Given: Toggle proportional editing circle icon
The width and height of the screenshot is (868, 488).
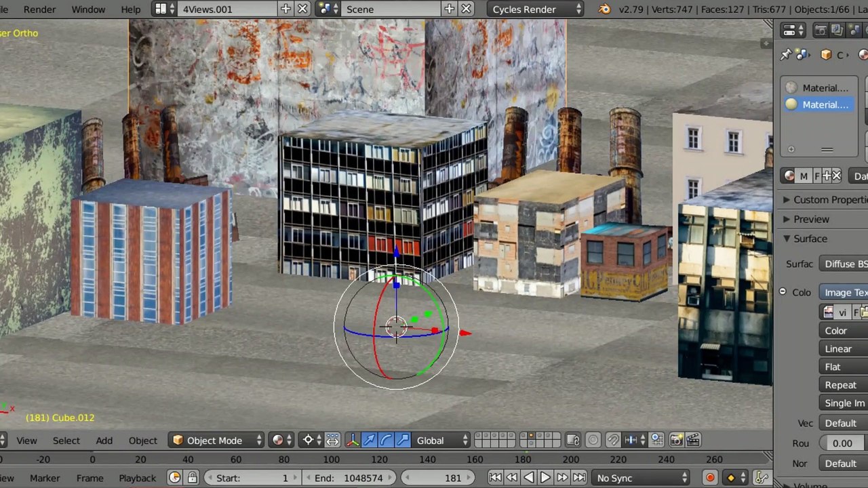Looking at the screenshot, I should point(593,441).
